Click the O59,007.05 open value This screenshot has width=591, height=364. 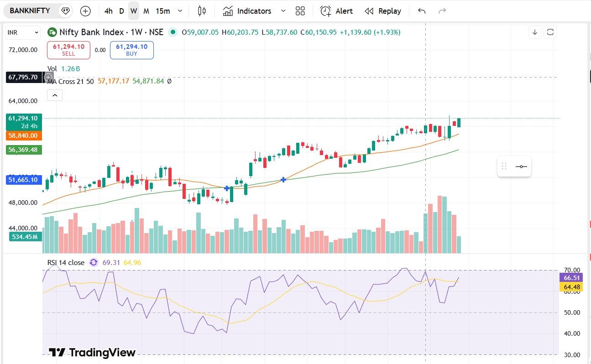pyautogui.click(x=200, y=32)
